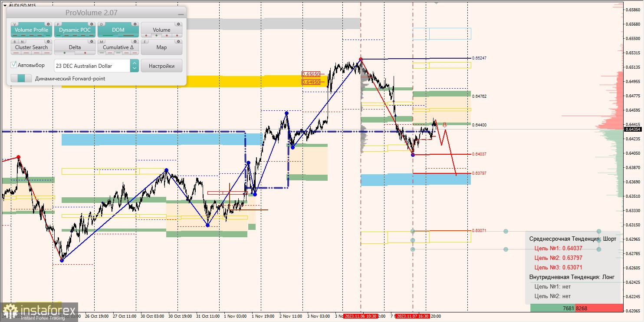Click the Среднесрочная Тенденция: Шорт line
Viewport: 644px width, 322px height.
pos(572,239)
